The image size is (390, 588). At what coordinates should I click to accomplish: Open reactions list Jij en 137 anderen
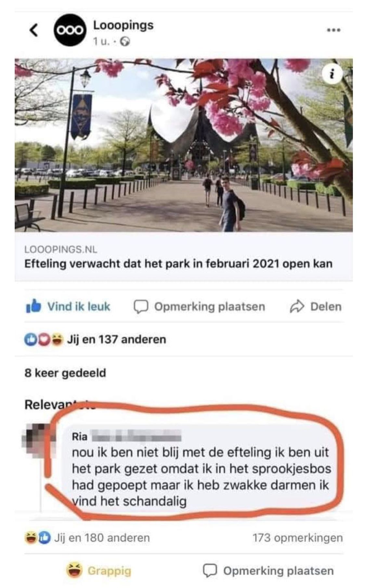pyautogui.click(x=95, y=339)
